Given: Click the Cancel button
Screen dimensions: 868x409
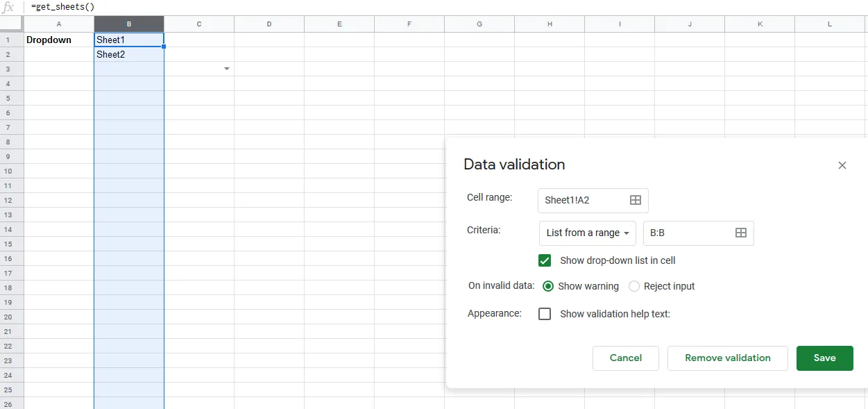Looking at the screenshot, I should click(625, 358).
